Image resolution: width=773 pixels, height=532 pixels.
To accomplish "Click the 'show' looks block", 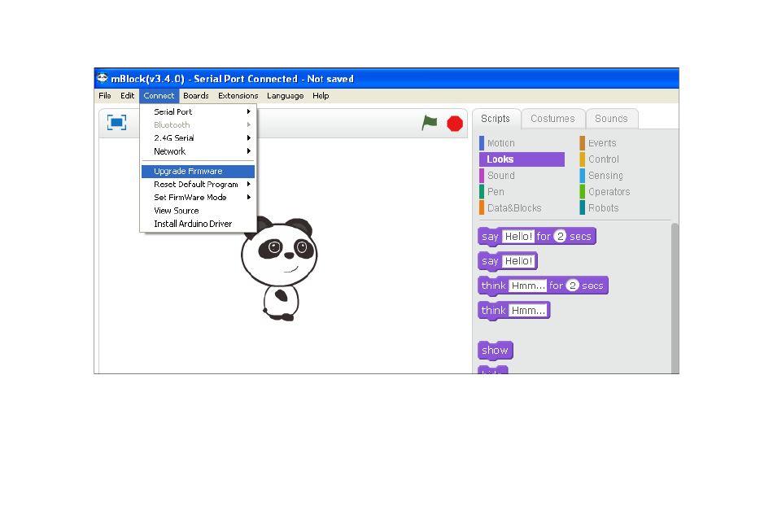I will pos(495,351).
